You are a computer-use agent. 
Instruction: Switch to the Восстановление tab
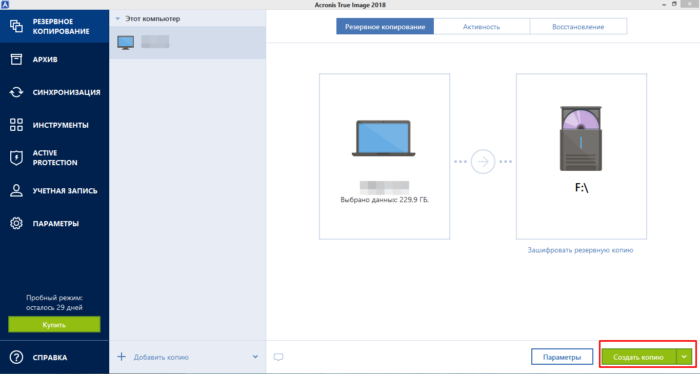point(578,27)
